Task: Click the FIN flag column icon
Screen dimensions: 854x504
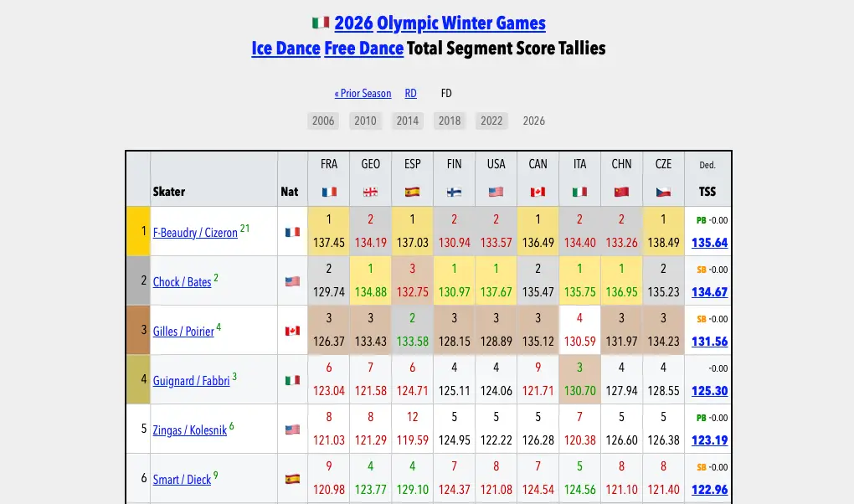Action: pos(454,191)
